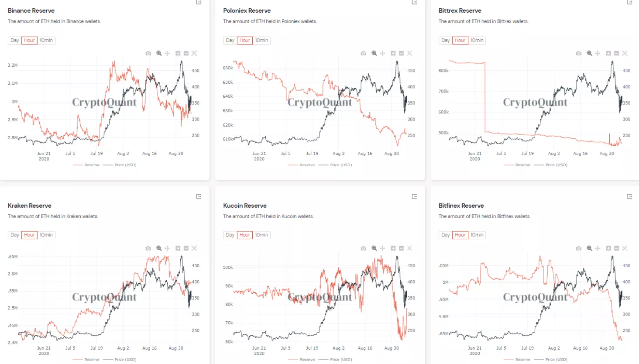This screenshot has width=639, height=364.
Task: Click orange Reserve legend line under Kucoin chart
Action: [x=293, y=360]
